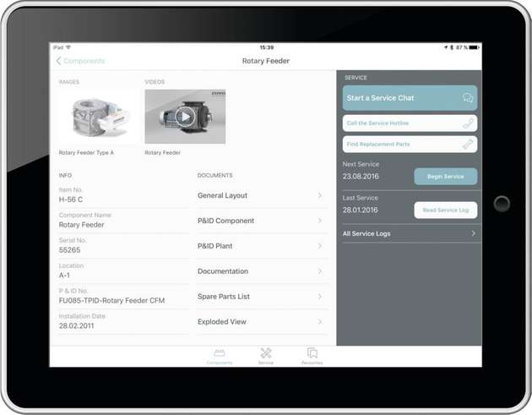The width and height of the screenshot is (532, 415).
Task: Open Spare Parts List
Action: click(262, 297)
